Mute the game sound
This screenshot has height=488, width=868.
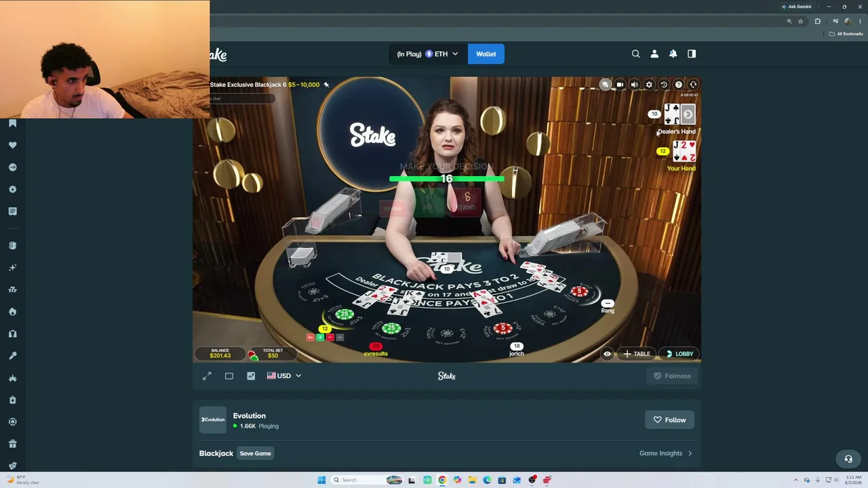[634, 85]
